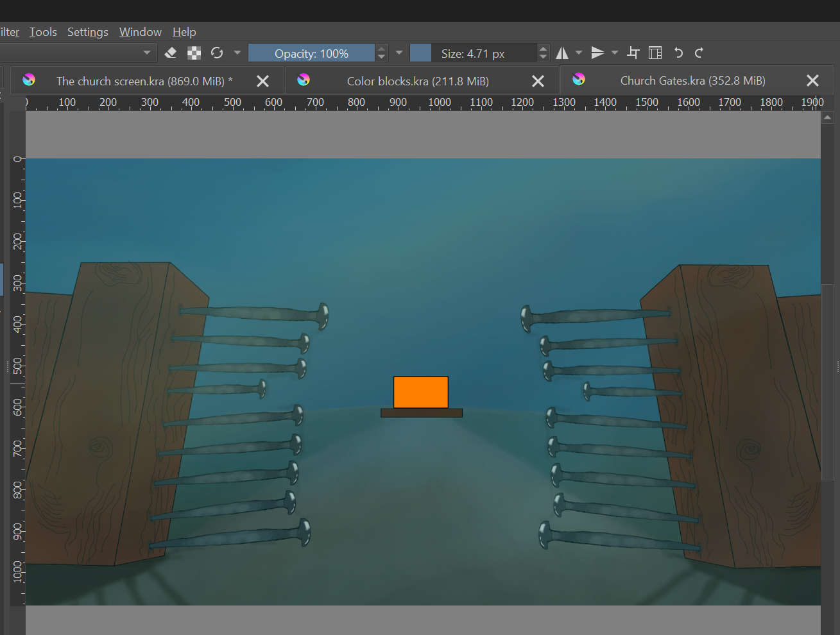
Task: Redo the last undone action
Action: (x=699, y=53)
